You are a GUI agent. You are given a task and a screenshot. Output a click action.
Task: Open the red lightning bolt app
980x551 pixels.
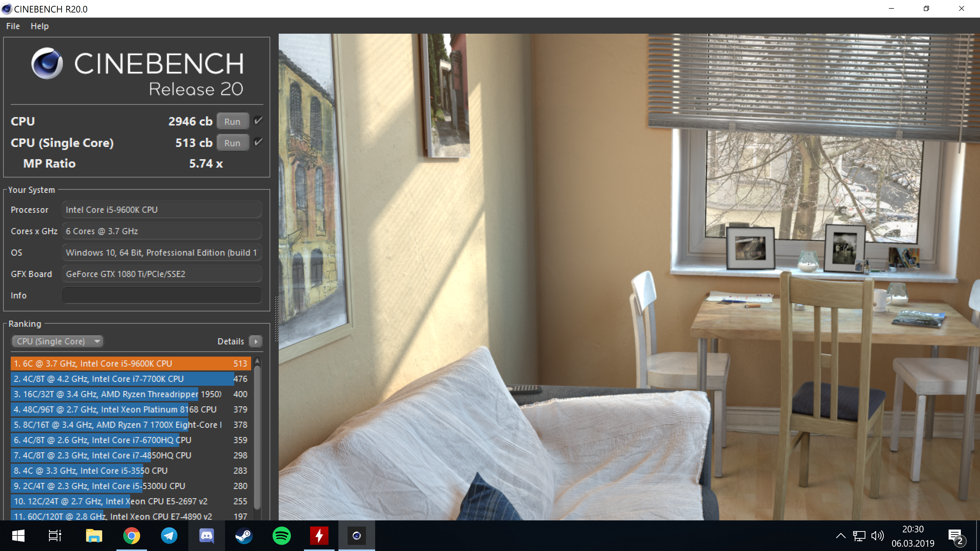coord(319,536)
